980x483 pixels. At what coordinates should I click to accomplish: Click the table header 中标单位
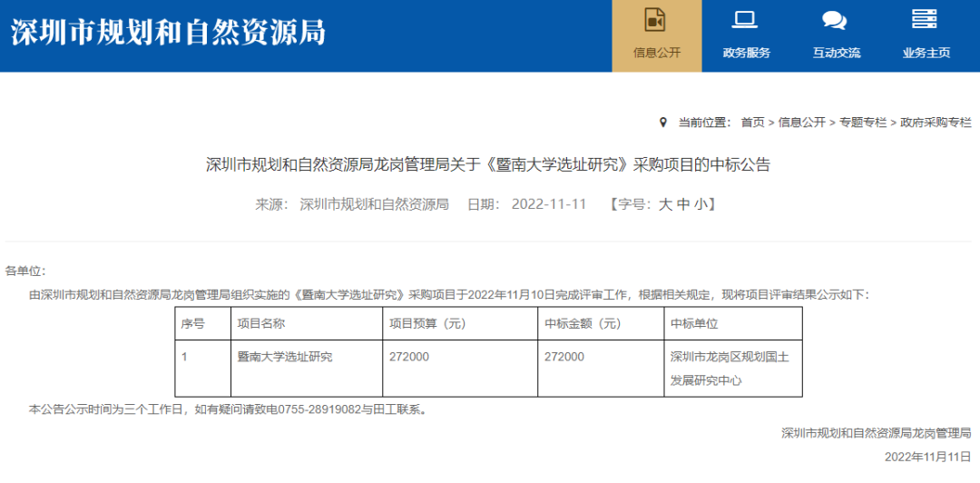[694, 323]
